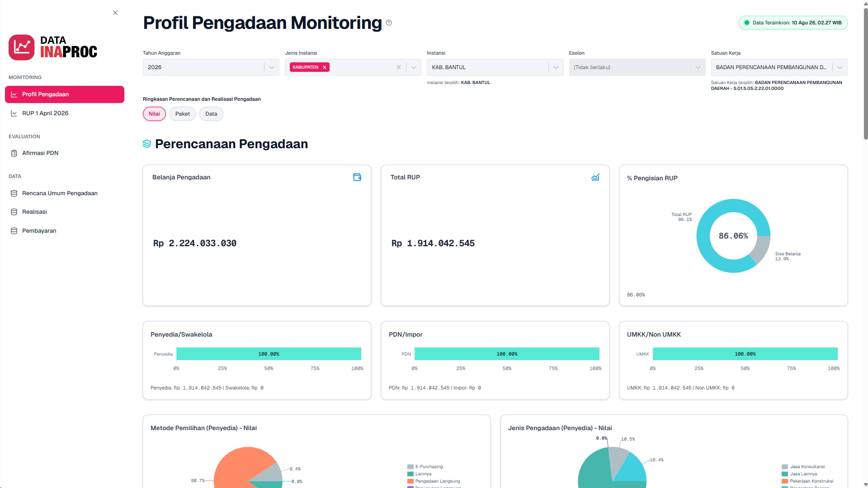Image resolution: width=868 pixels, height=488 pixels.
Task: Open the Eselon (Tidak berlaku) field
Action: 637,67
